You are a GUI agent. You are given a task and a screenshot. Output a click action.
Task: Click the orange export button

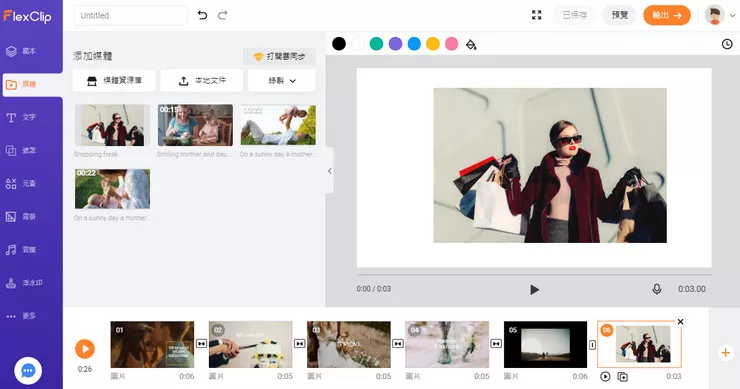(x=667, y=15)
